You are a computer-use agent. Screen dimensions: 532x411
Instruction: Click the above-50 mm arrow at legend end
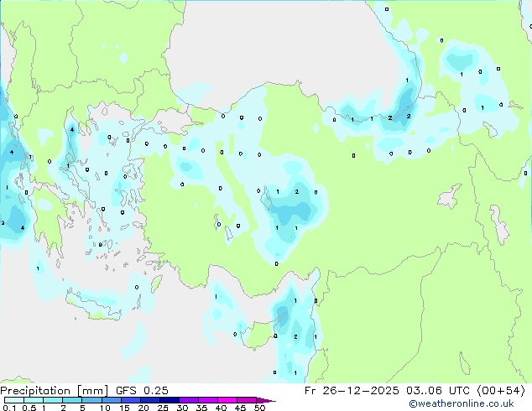(x=266, y=400)
